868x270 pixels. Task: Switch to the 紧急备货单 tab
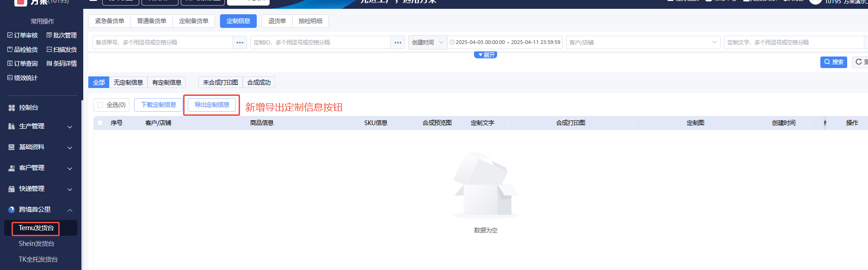110,21
